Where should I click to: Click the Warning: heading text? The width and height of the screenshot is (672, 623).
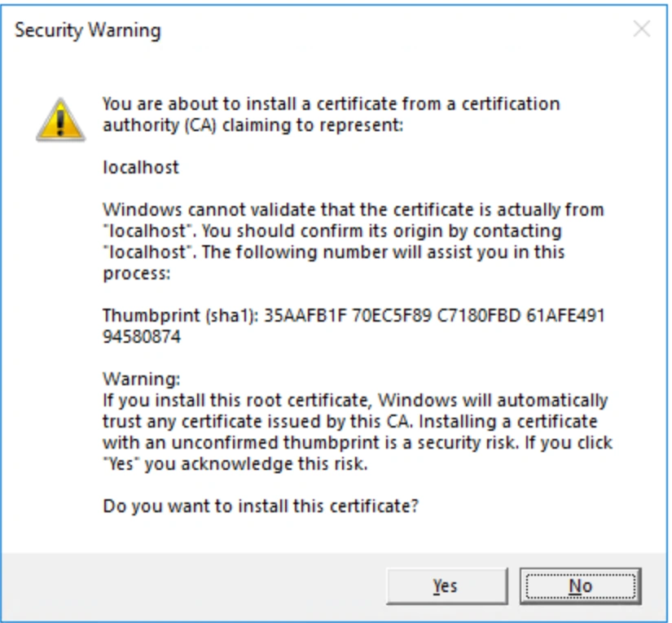point(142,380)
